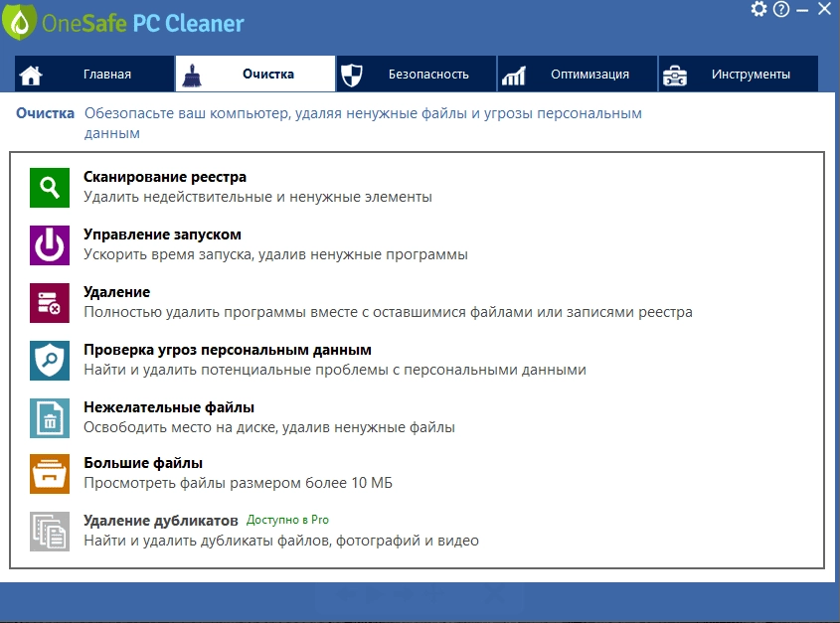Viewport: 840px width, 623px height.
Task: Open the Инструменты tab
Action: 739,74
